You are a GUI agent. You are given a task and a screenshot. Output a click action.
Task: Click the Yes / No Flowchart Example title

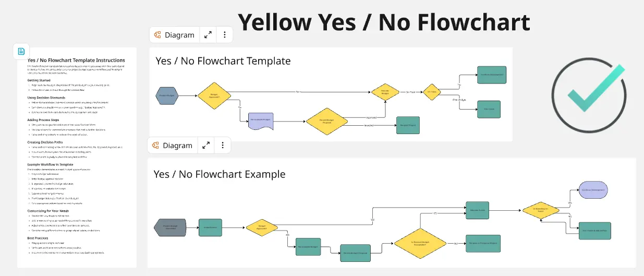pyautogui.click(x=220, y=174)
